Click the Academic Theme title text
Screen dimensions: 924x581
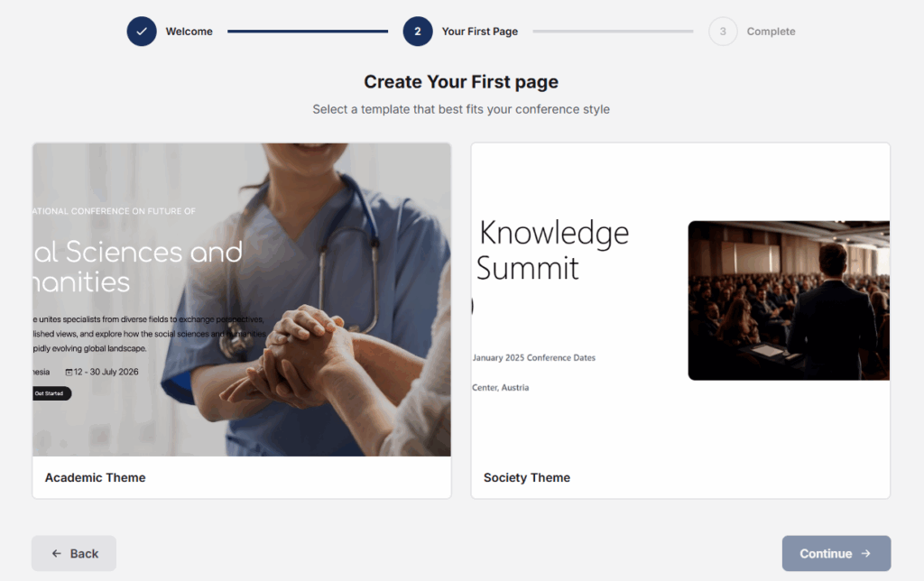tap(95, 477)
